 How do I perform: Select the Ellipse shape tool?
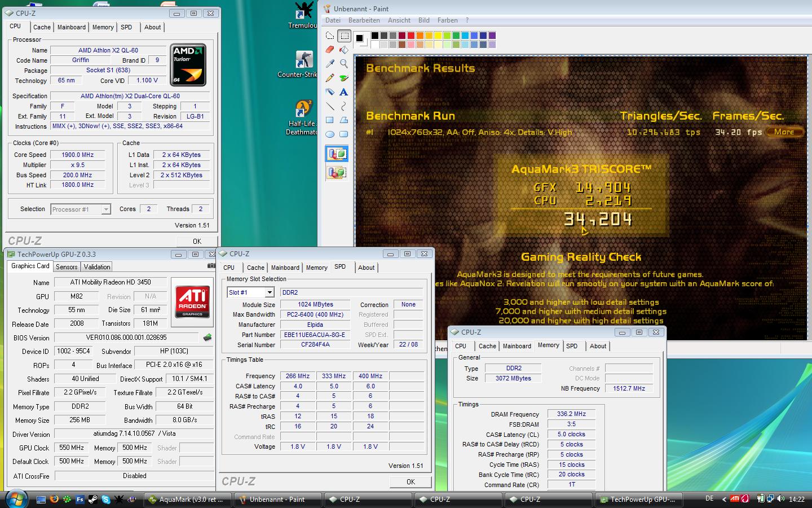click(x=330, y=134)
